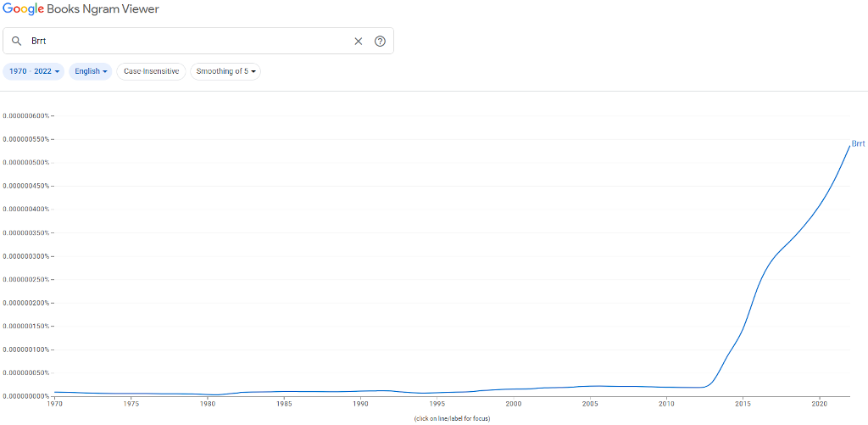Image resolution: width=868 pixels, height=425 pixels.
Task: Click the 0.0000000550% y-axis label
Action: click(25, 139)
